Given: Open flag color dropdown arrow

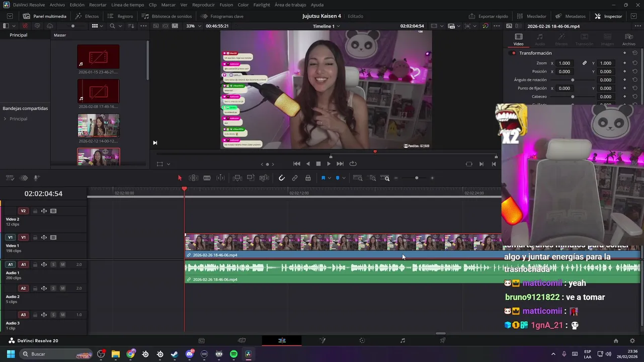Looking at the screenshot, I should (x=330, y=178).
